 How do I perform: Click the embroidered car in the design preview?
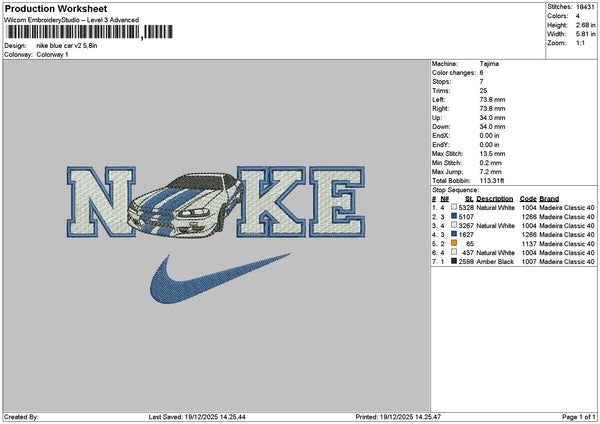click(186, 205)
